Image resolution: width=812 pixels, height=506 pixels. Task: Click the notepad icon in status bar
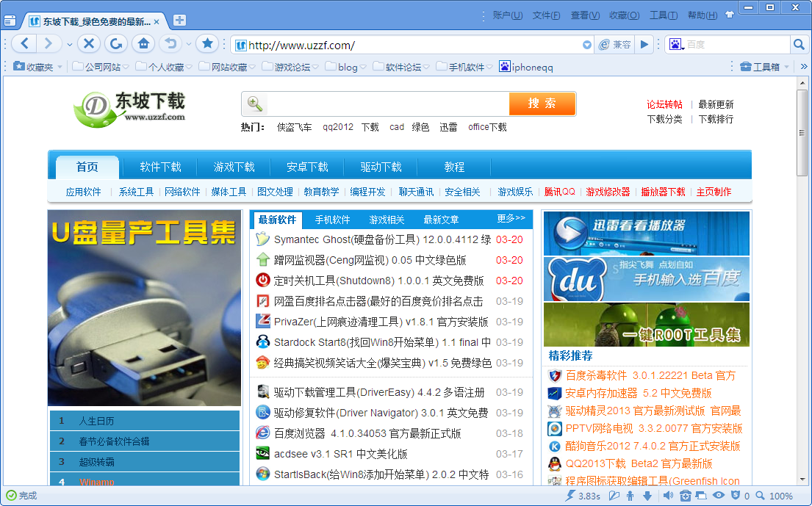[614, 496]
